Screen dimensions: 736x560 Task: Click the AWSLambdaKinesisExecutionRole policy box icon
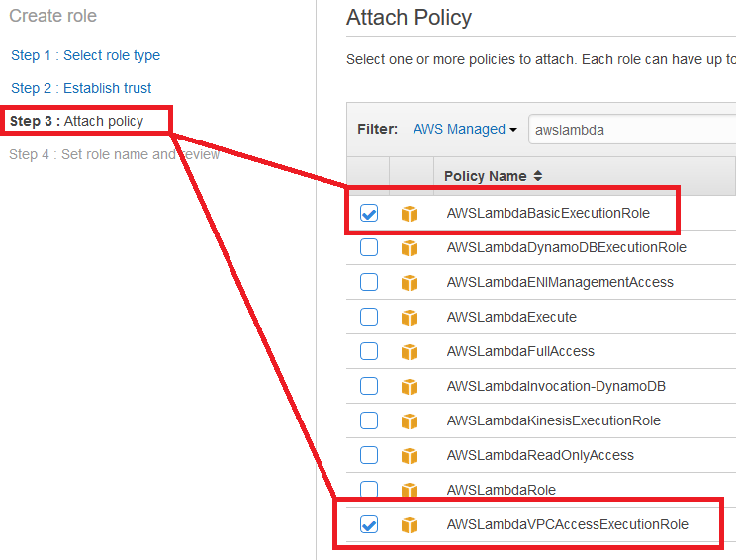[x=410, y=421]
